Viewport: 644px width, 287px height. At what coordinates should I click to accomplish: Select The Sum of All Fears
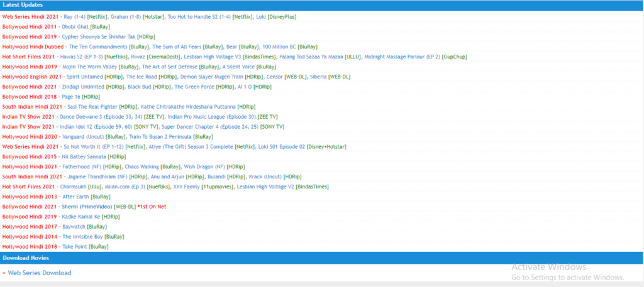tap(177, 46)
